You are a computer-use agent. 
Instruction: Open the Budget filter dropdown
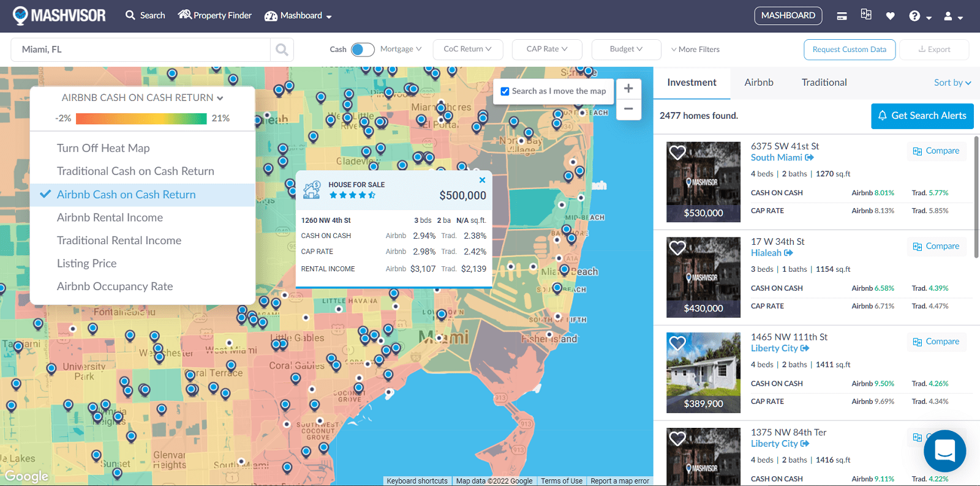tap(626, 49)
